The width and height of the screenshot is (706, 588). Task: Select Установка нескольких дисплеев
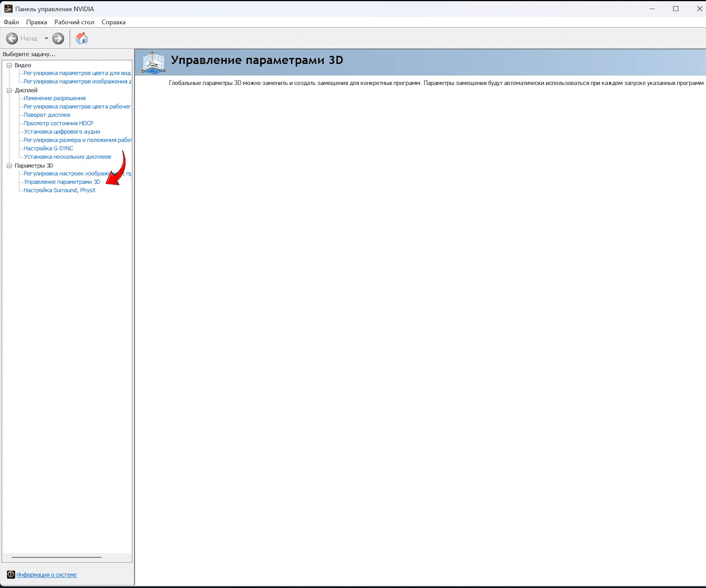pos(67,157)
